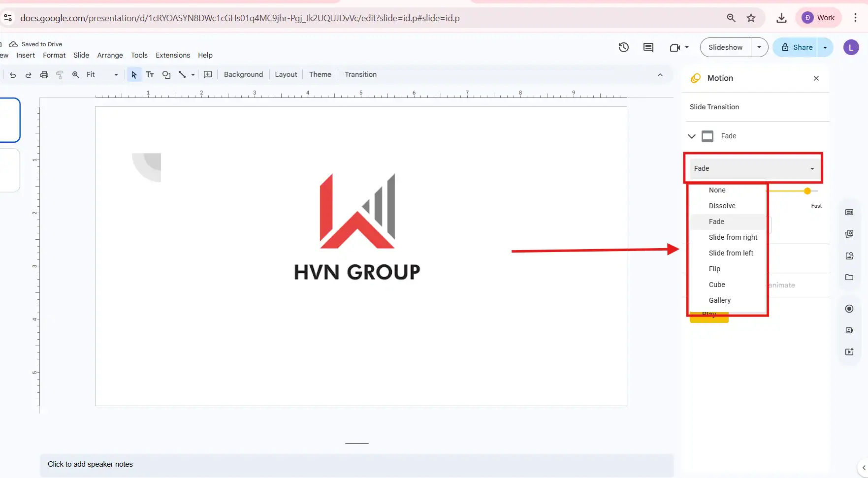Open the L account avatar
The height and width of the screenshot is (478, 868).
851,47
